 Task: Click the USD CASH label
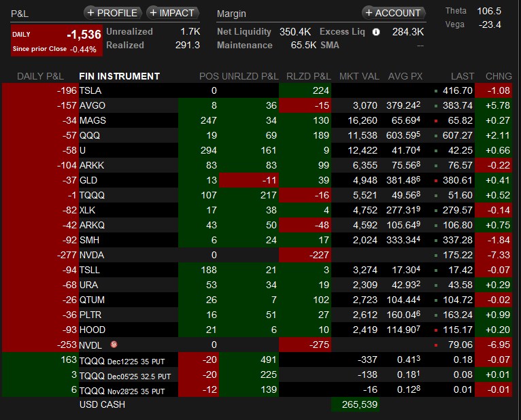click(102, 404)
